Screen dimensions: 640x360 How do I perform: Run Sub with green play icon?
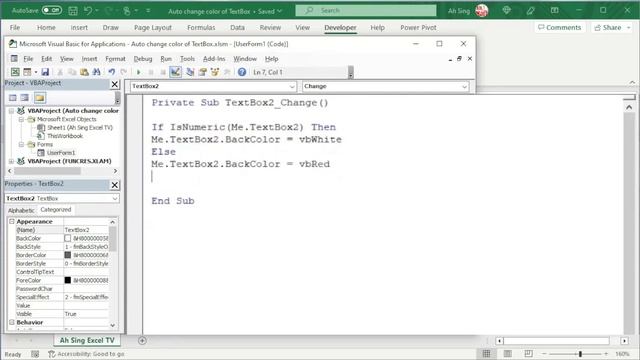click(138, 72)
